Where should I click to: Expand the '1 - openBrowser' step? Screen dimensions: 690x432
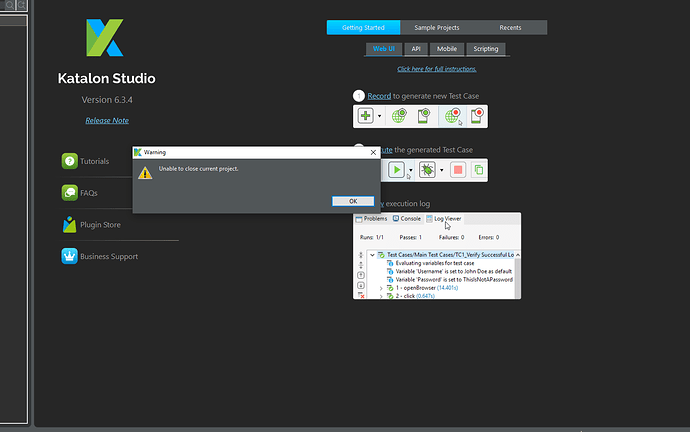[381, 288]
